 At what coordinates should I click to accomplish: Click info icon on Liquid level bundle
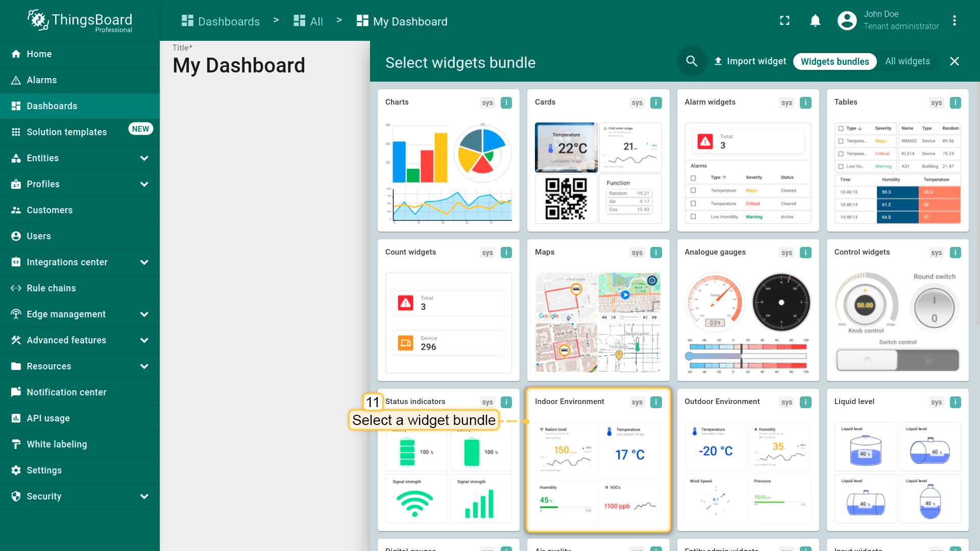pos(955,402)
